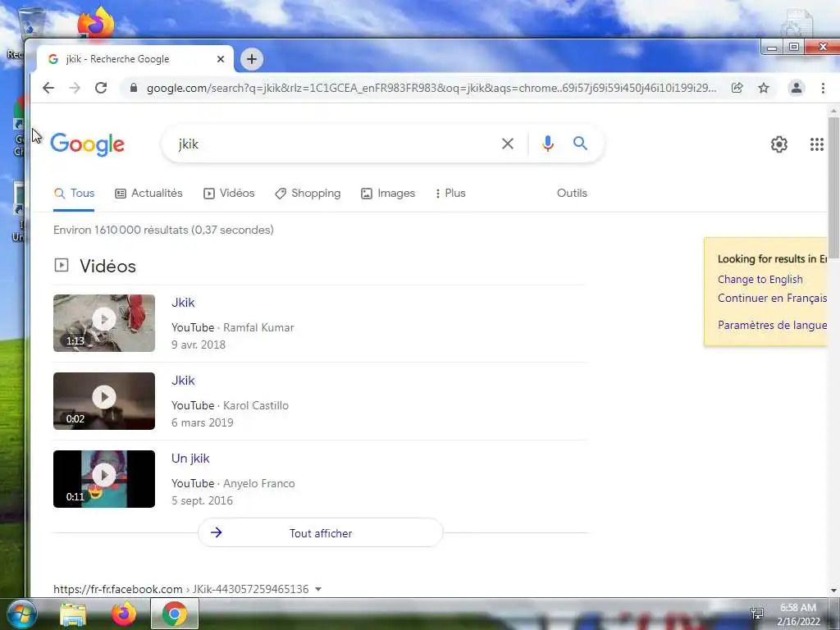Viewport: 840px width, 630px height.
Task: Open site security info via lock icon
Action: (134, 88)
